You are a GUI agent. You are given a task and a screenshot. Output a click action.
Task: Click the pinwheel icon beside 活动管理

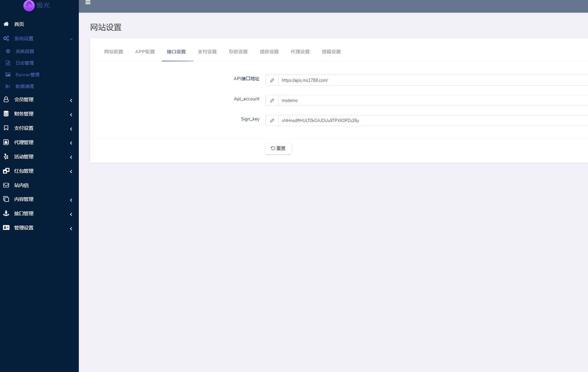click(x=6, y=156)
